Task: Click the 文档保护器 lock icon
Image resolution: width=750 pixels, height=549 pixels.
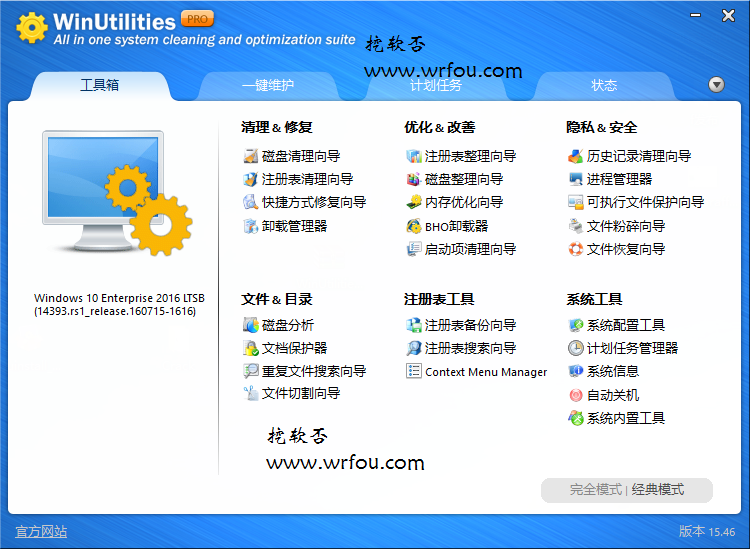Action: tap(251, 348)
